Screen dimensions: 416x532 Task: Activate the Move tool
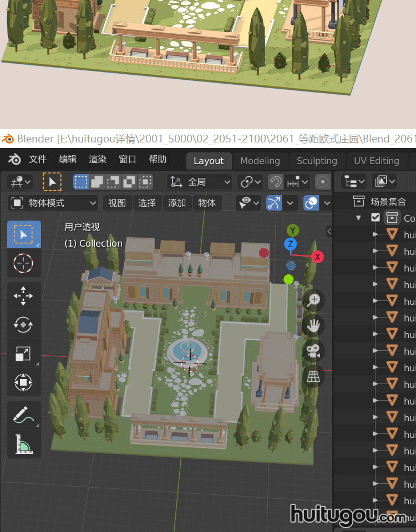(23, 296)
